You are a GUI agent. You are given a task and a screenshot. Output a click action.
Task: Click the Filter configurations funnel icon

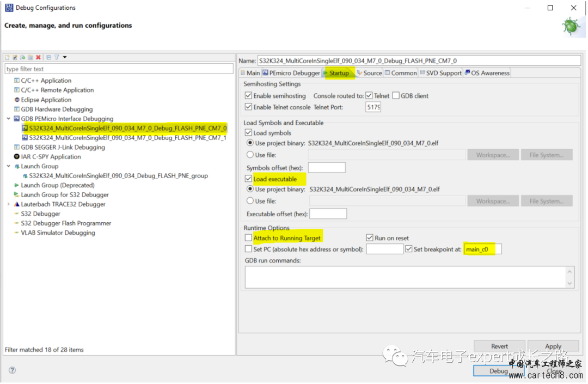57,57
